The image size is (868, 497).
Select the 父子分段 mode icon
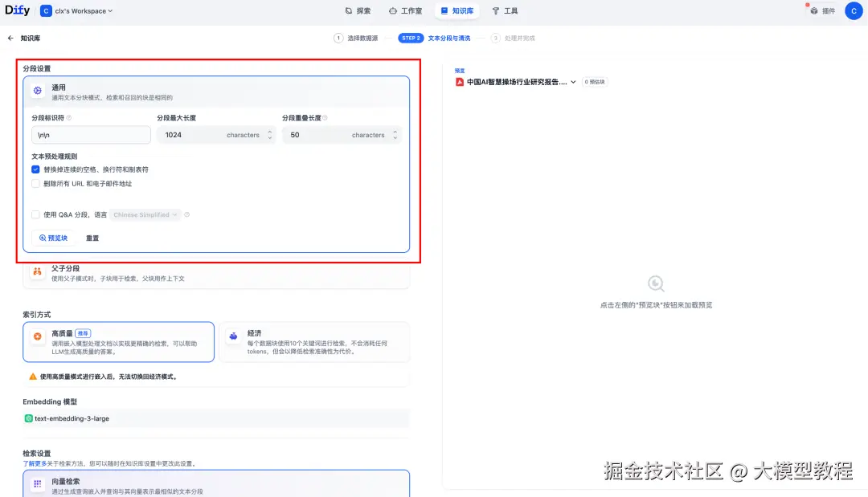(35, 271)
